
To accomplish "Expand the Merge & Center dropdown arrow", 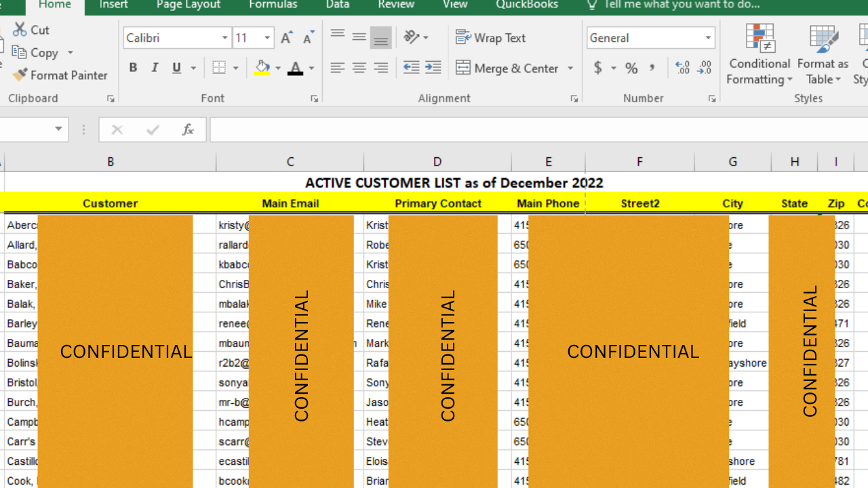I will (x=570, y=68).
